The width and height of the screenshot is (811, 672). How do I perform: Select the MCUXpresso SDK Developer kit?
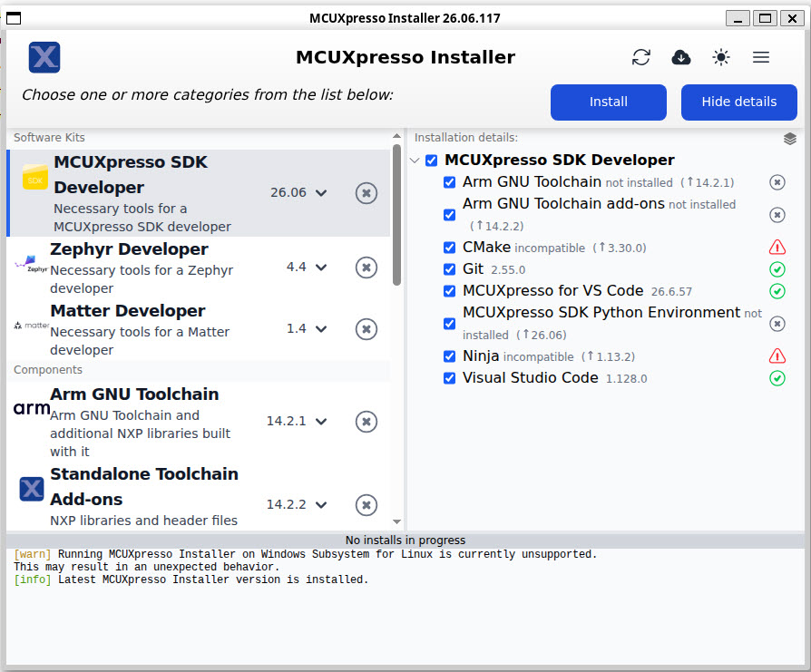pyautogui.click(x=199, y=193)
